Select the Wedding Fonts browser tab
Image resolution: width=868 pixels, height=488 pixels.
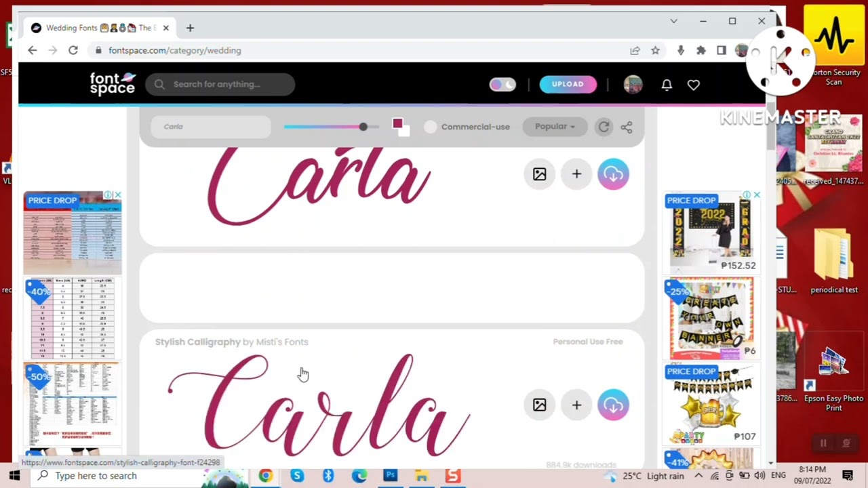(100, 28)
